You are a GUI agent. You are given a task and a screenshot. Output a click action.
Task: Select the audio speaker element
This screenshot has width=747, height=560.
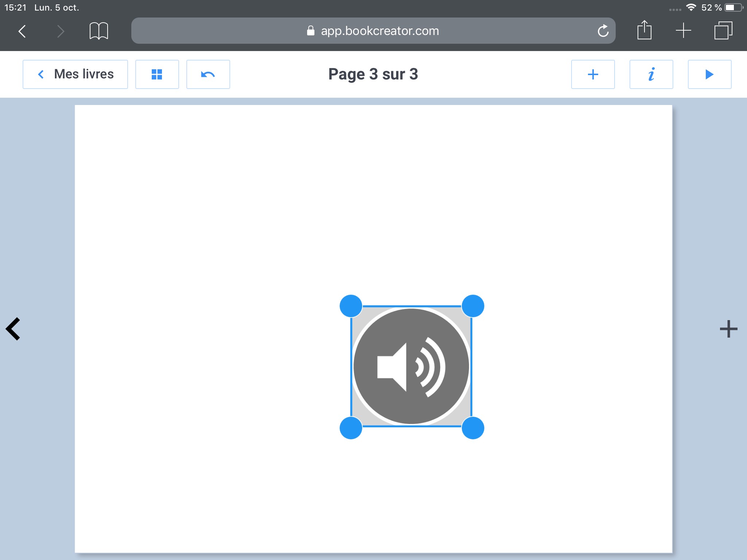411,366
